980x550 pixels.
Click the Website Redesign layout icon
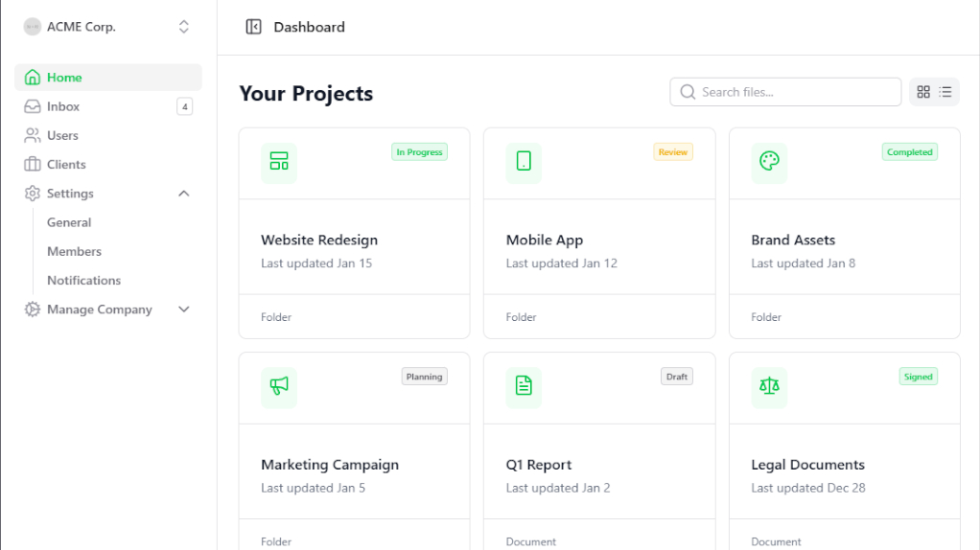(279, 162)
